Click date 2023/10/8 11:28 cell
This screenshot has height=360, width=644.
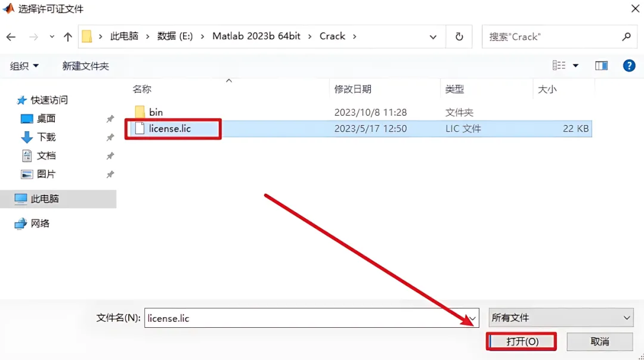(x=370, y=112)
